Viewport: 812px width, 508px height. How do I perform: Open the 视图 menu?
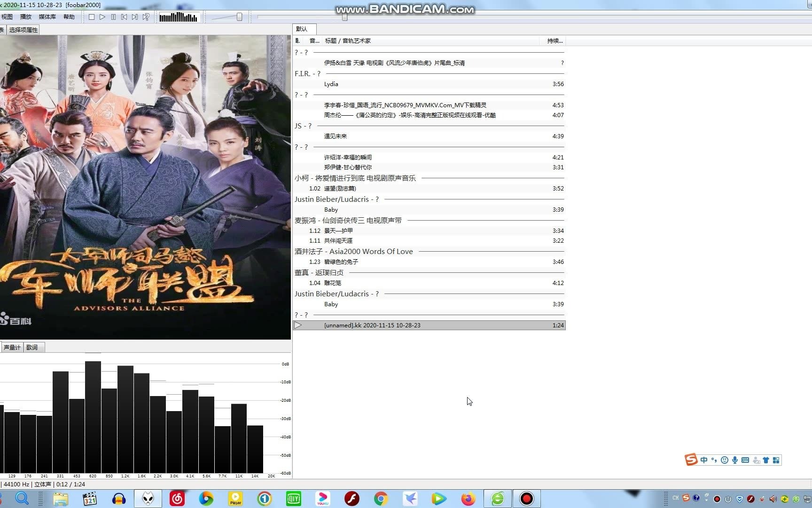[x=7, y=17]
